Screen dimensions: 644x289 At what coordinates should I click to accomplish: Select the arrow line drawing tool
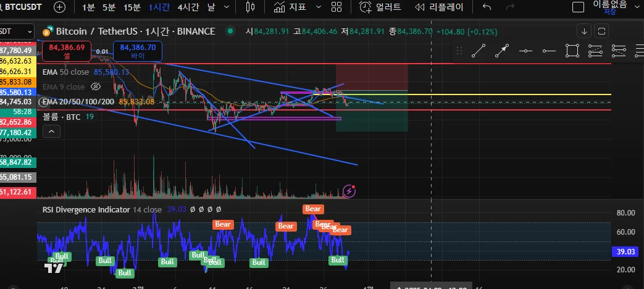[502, 51]
